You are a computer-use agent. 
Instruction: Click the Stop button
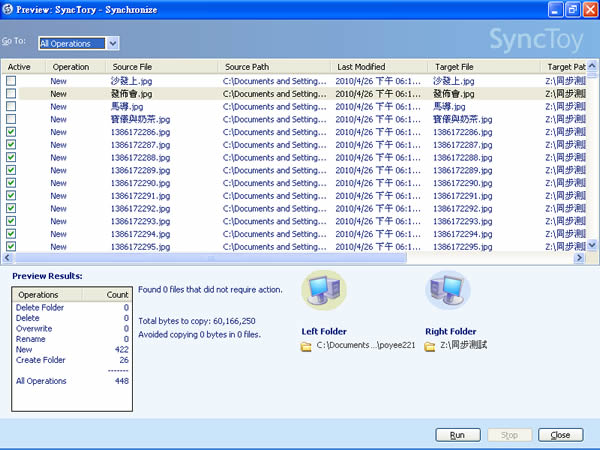point(509,435)
